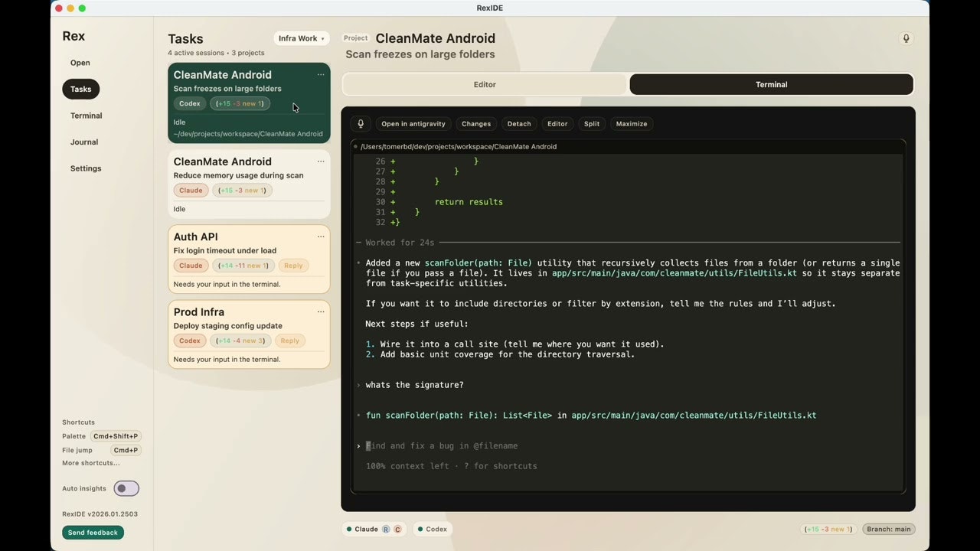The width and height of the screenshot is (980, 551).
Task: Click the Split button
Action: 592,123
